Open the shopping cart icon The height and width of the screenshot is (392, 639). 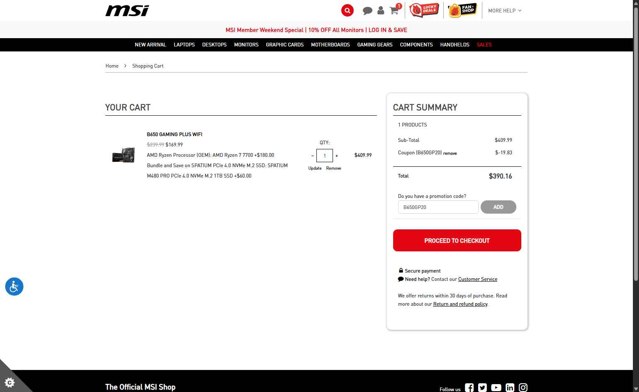click(394, 11)
